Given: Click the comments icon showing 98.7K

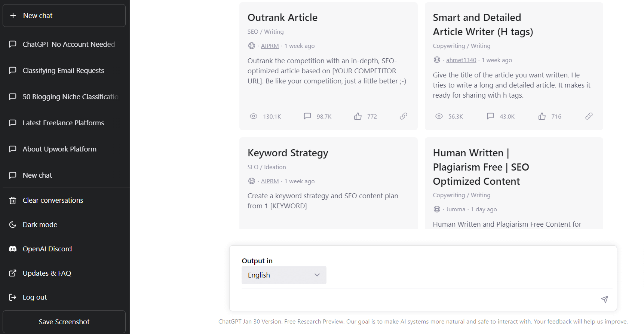Looking at the screenshot, I should (x=307, y=116).
